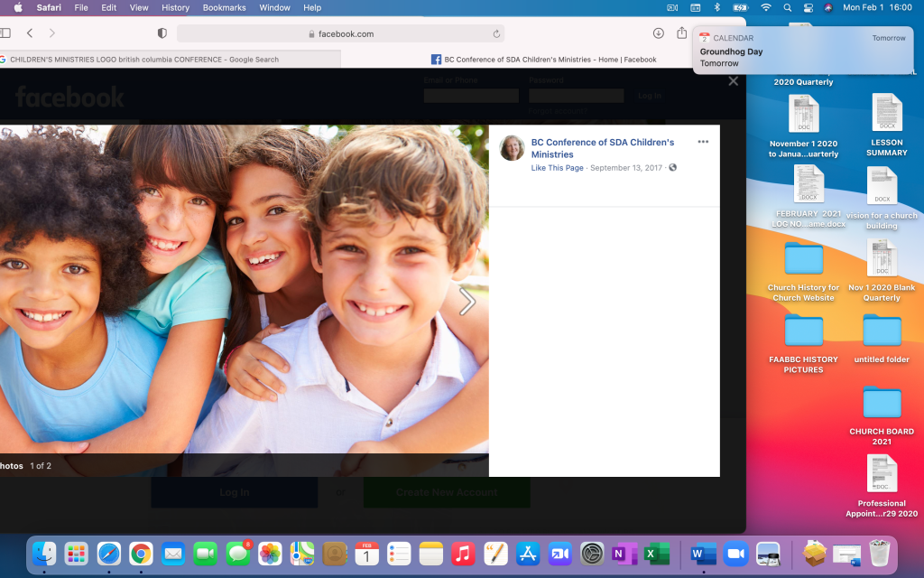Show Safari downloads

pyautogui.click(x=658, y=33)
